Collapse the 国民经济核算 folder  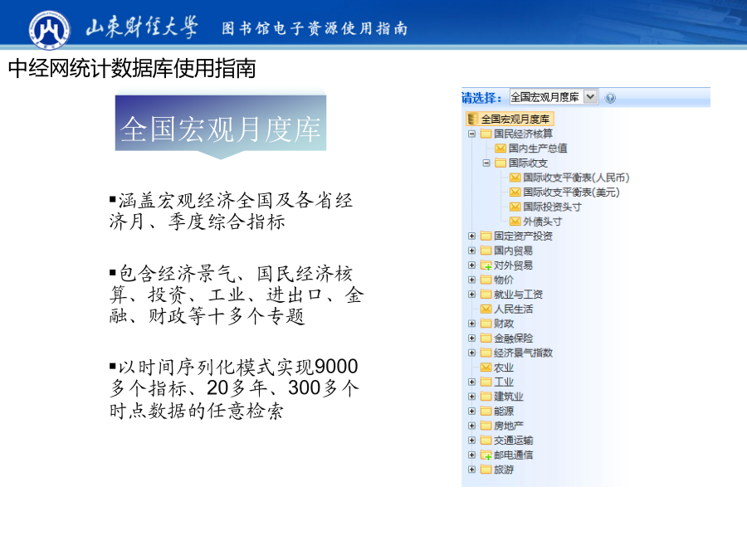(471, 134)
